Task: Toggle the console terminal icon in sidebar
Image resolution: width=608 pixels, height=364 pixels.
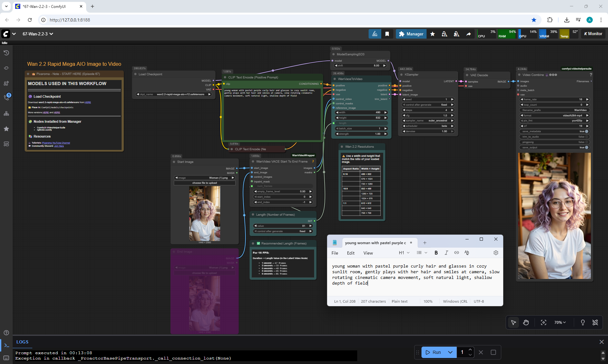Action: click(6, 345)
